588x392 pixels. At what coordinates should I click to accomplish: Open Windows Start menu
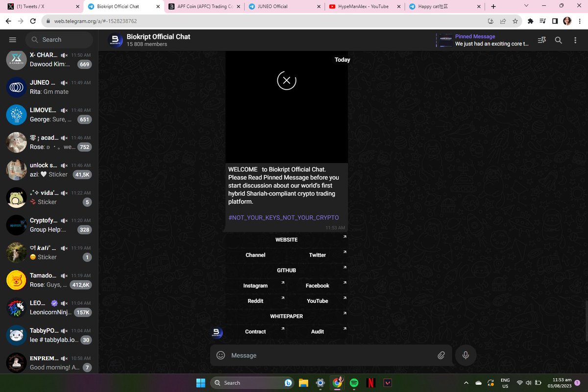(200, 383)
